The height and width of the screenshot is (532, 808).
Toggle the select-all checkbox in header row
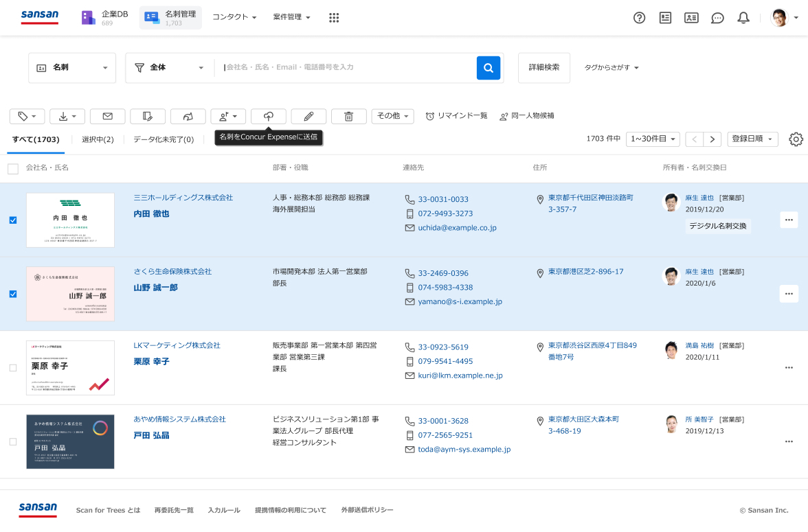[x=13, y=168]
